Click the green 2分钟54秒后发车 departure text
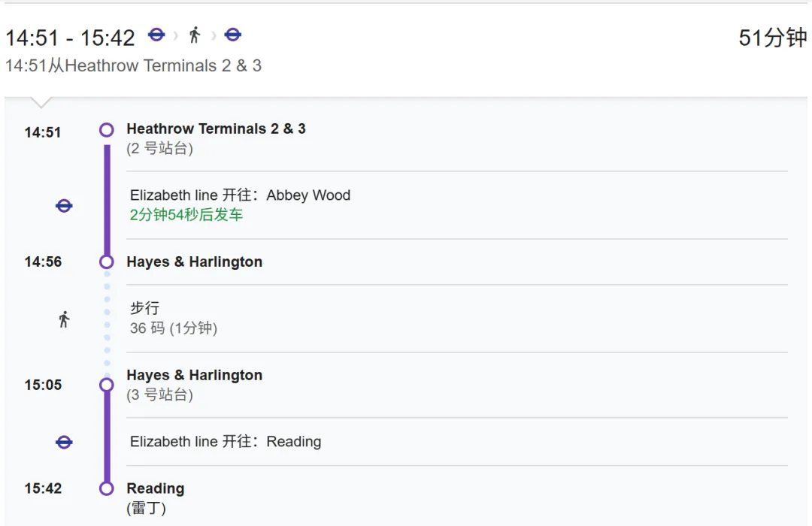812x526 pixels. [x=186, y=215]
